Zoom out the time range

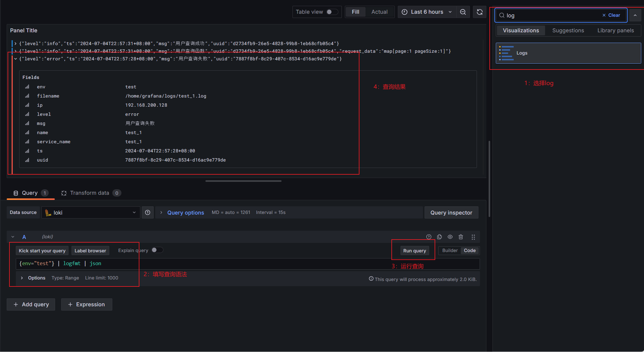click(463, 12)
